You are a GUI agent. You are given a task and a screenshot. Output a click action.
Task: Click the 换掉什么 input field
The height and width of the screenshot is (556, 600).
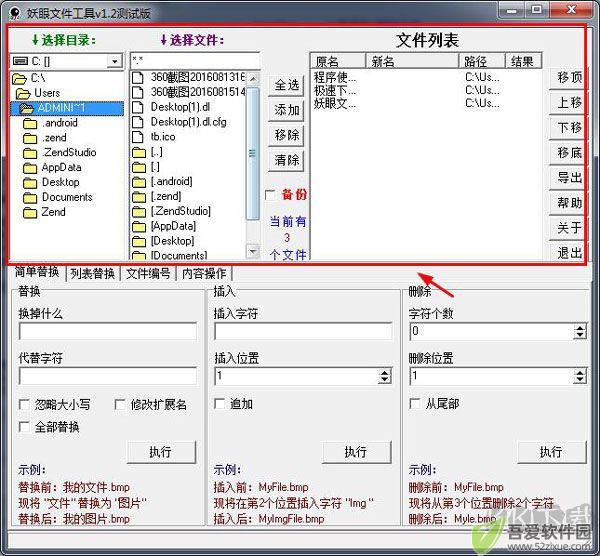click(x=108, y=331)
